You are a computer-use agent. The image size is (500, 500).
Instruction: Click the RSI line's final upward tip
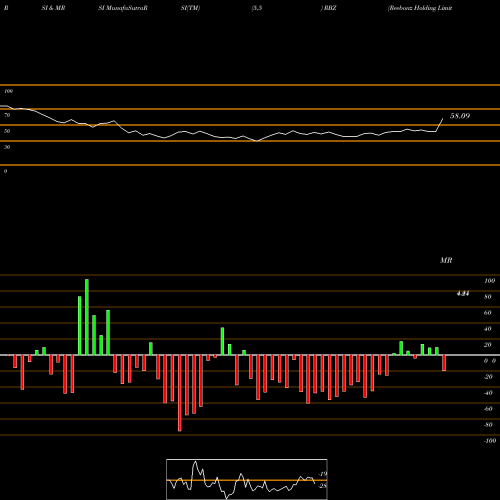443,119
